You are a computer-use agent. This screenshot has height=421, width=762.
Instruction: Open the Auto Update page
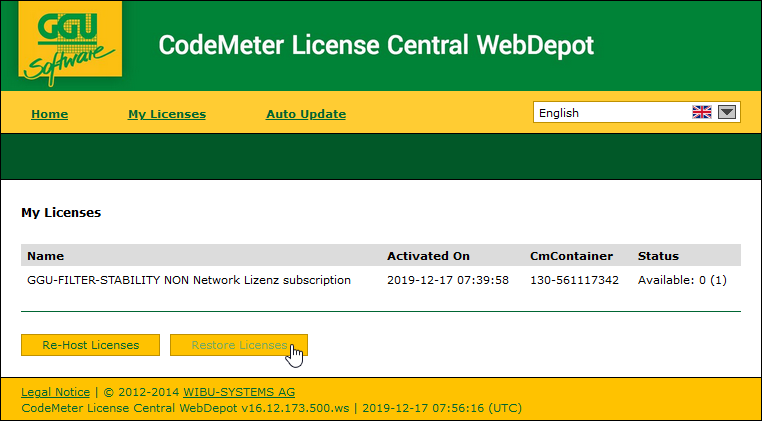[x=306, y=114]
